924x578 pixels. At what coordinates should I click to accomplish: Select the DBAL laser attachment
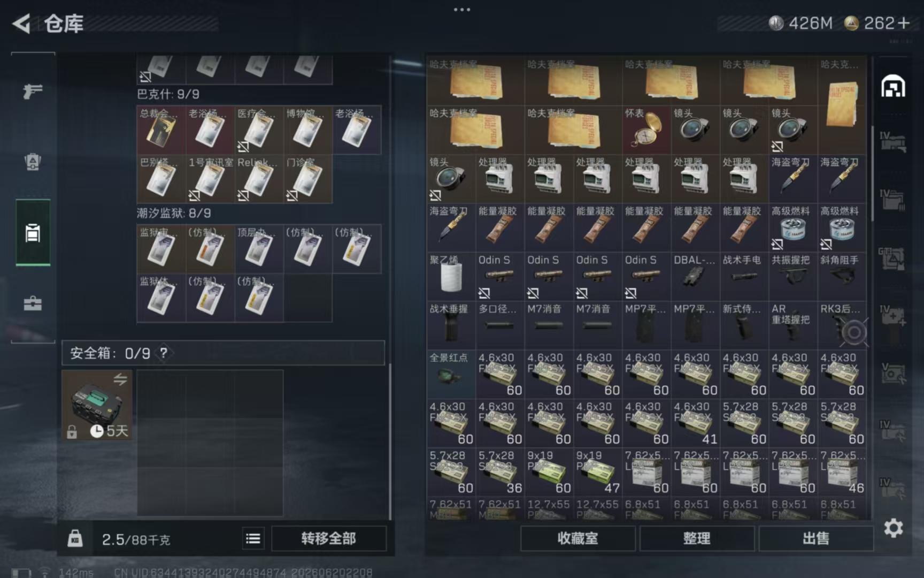695,277
